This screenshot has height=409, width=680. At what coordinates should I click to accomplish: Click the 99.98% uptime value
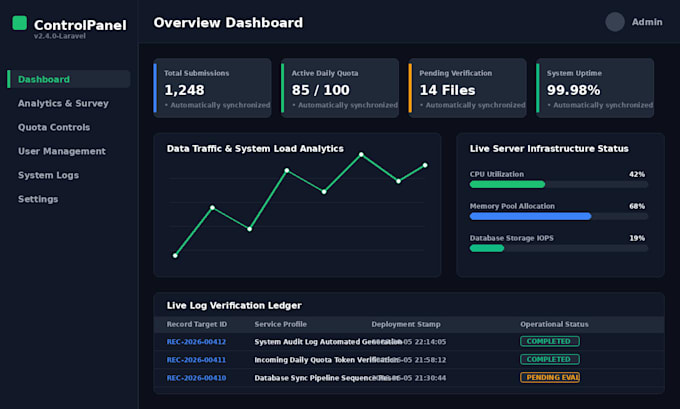tap(573, 90)
